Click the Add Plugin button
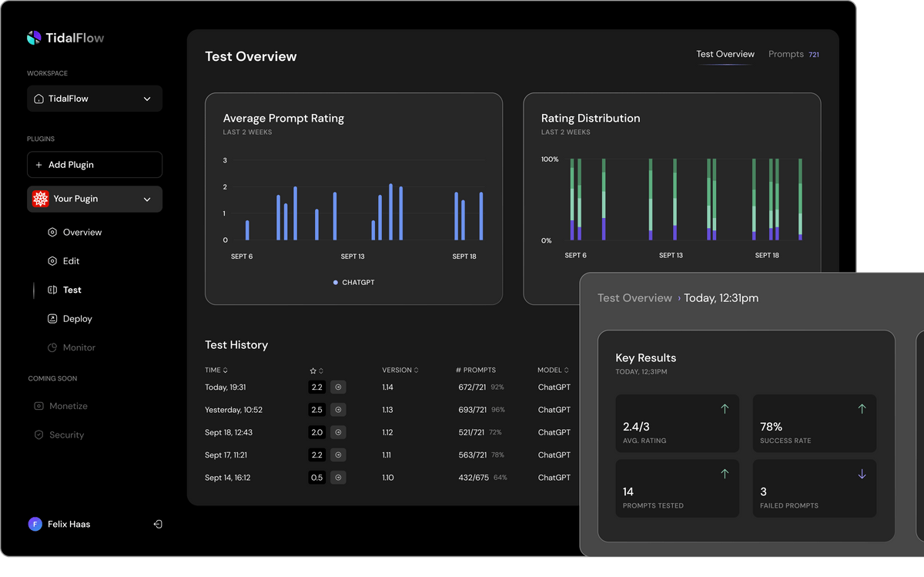 click(95, 165)
